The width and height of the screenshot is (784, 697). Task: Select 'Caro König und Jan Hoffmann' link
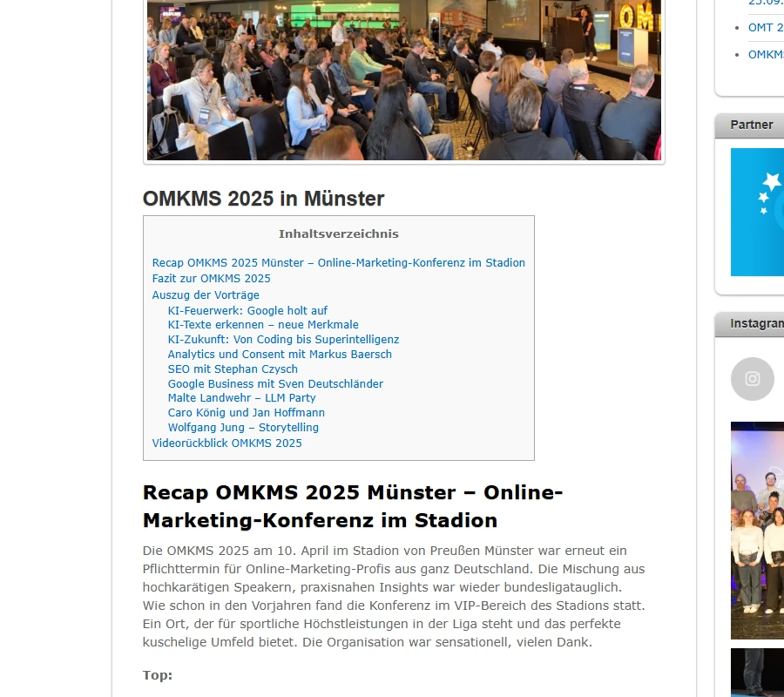246,412
